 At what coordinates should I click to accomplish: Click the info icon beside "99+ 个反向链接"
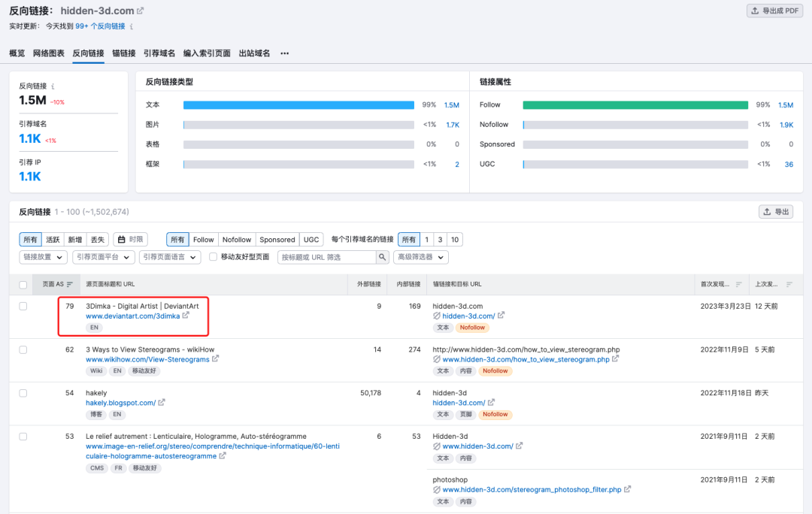click(x=132, y=26)
